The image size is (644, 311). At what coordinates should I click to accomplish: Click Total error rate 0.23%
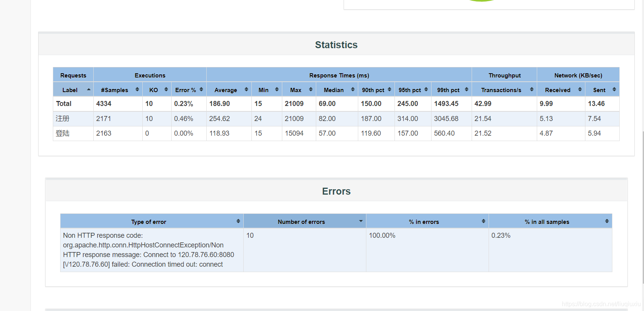184,104
